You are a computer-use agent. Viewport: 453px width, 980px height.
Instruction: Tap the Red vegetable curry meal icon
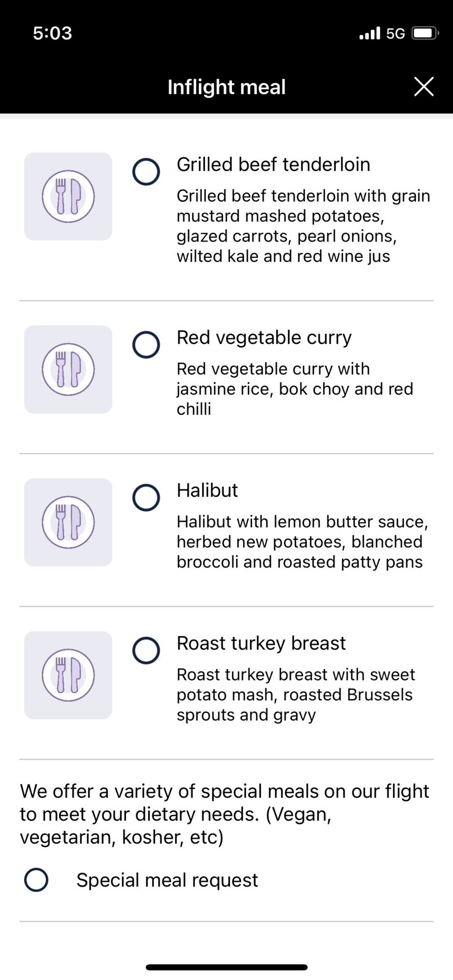68,369
